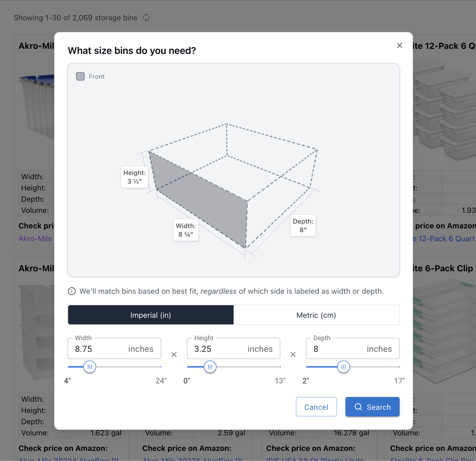Click the Cancel button
476x461 pixels.
316,407
